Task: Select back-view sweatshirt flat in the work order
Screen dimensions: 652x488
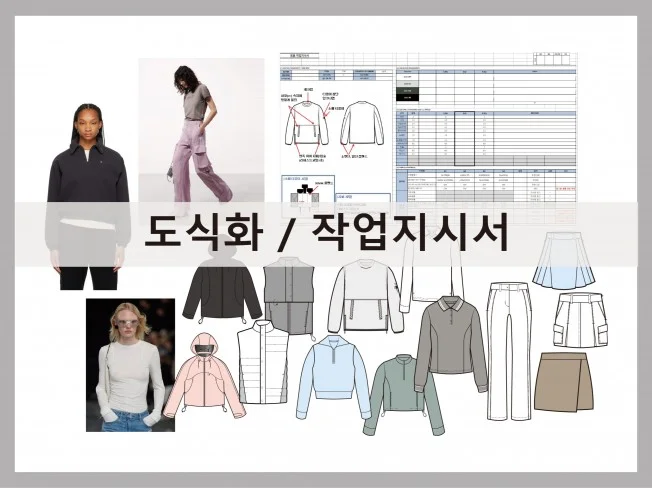Action: point(361,128)
